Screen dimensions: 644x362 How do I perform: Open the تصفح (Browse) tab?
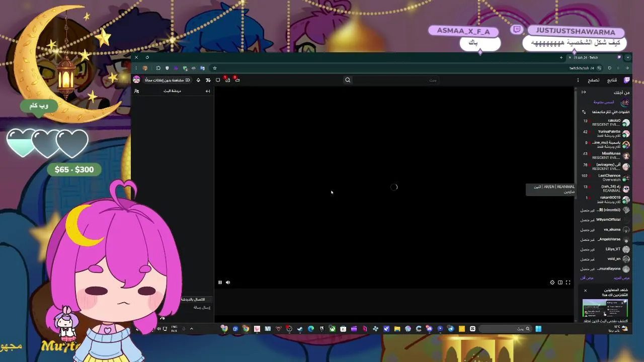594,80
